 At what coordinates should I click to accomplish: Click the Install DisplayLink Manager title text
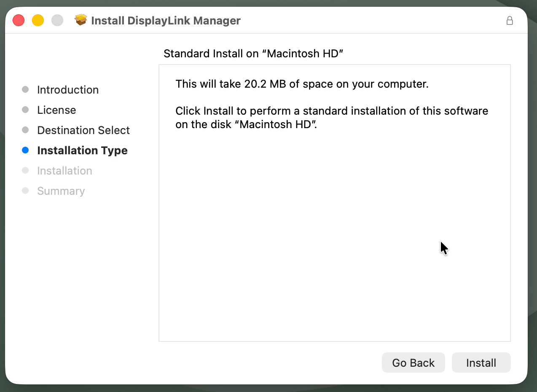(166, 20)
